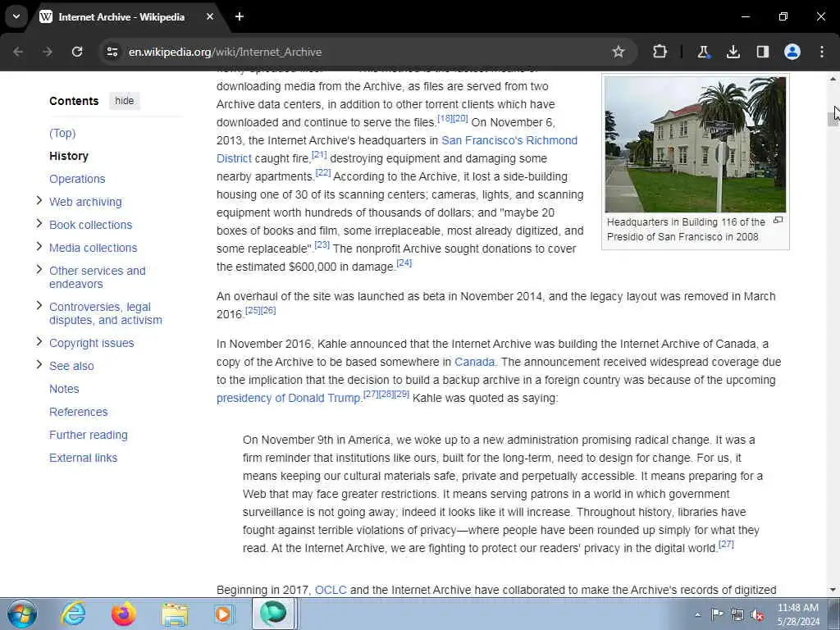Close the Internet Archive - Wikipedia tab
Image resolution: width=840 pixels, height=630 pixels.
210,16
